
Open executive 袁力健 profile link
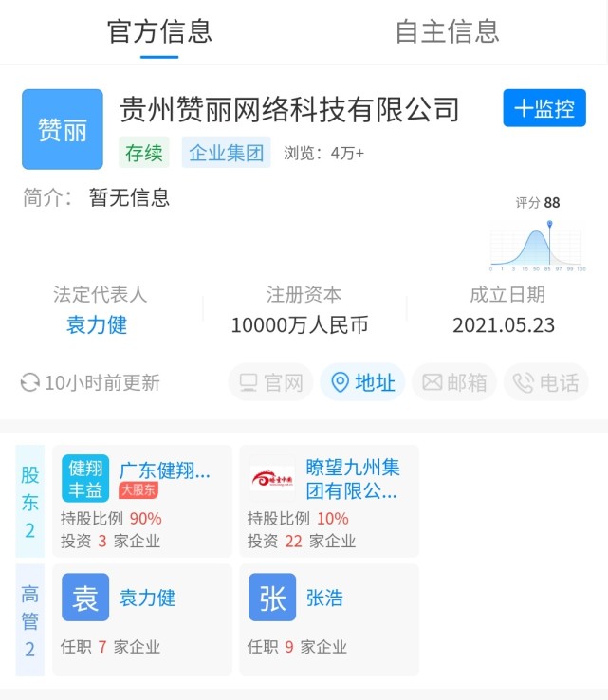(x=147, y=598)
